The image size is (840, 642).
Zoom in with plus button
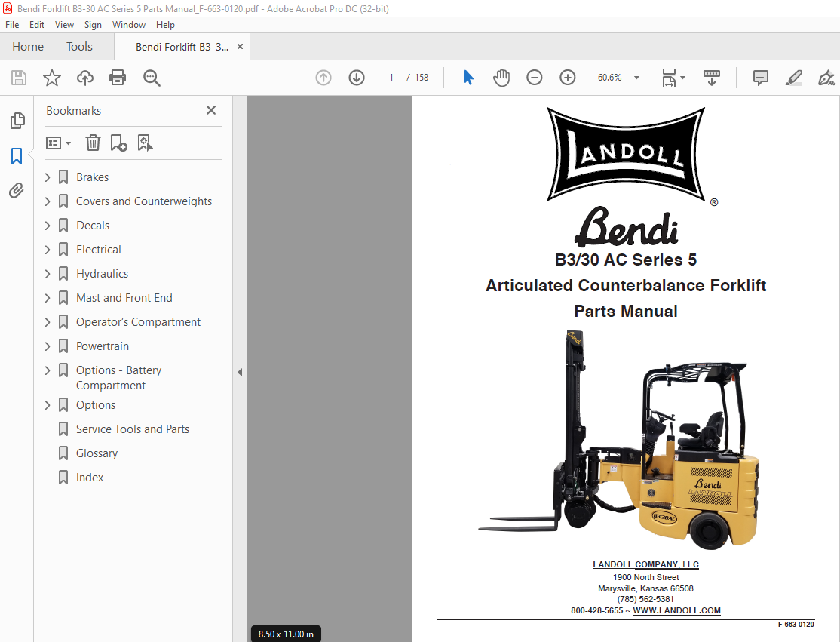[567, 78]
